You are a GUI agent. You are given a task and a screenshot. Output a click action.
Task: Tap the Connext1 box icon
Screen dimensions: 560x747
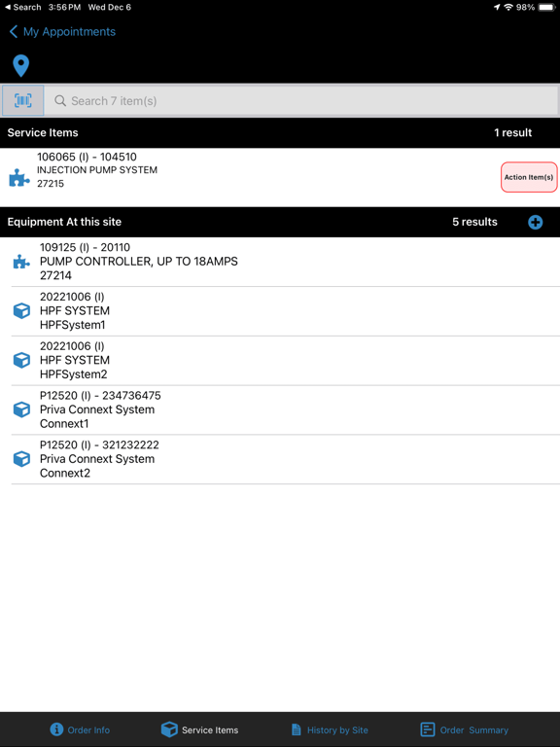click(x=21, y=409)
